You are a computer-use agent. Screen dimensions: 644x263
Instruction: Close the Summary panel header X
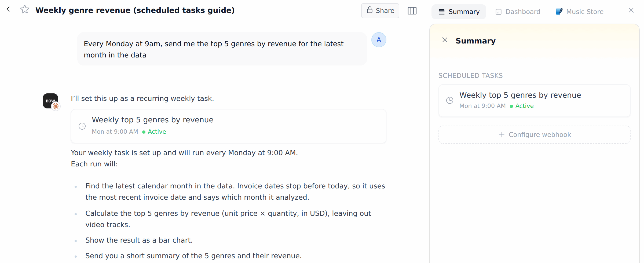click(445, 40)
